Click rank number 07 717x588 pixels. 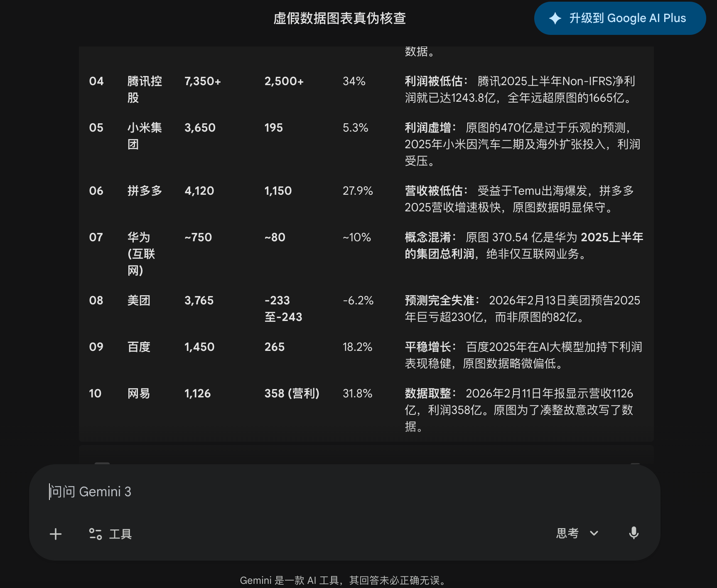pos(96,237)
